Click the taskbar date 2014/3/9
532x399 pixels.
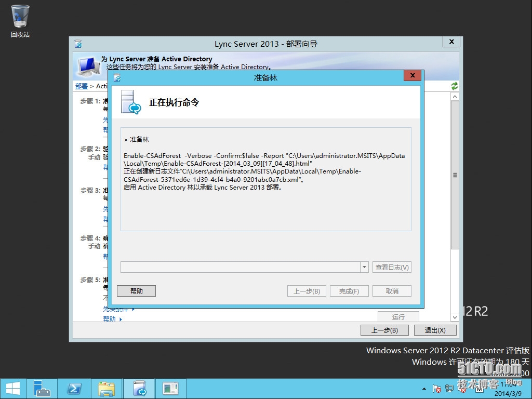508,394
